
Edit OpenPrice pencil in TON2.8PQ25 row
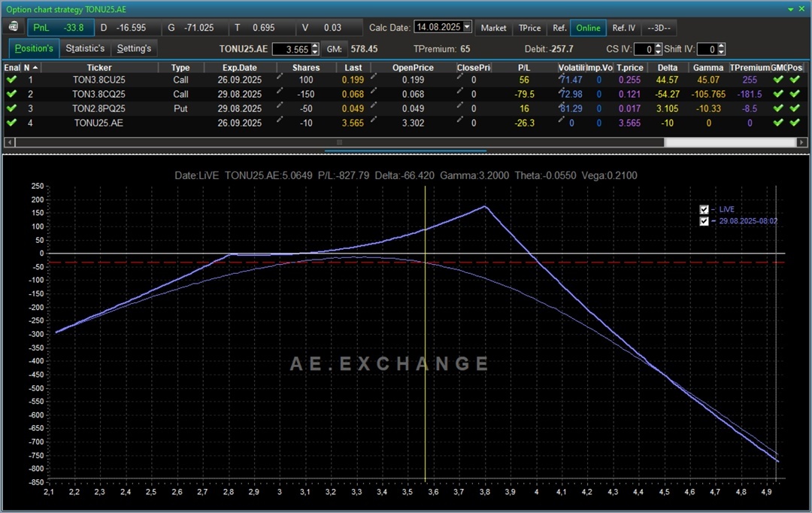point(374,105)
